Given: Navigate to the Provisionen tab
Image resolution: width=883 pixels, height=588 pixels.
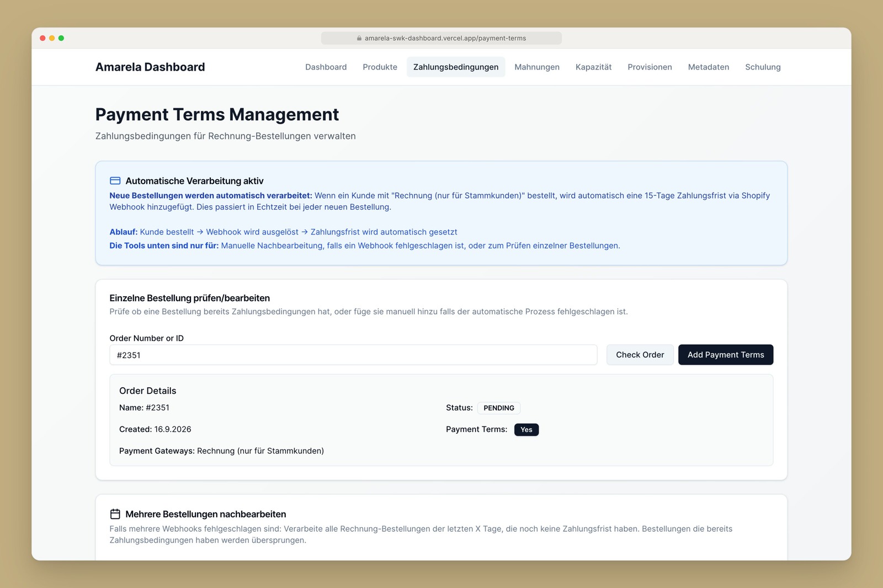Looking at the screenshot, I should click(x=650, y=67).
